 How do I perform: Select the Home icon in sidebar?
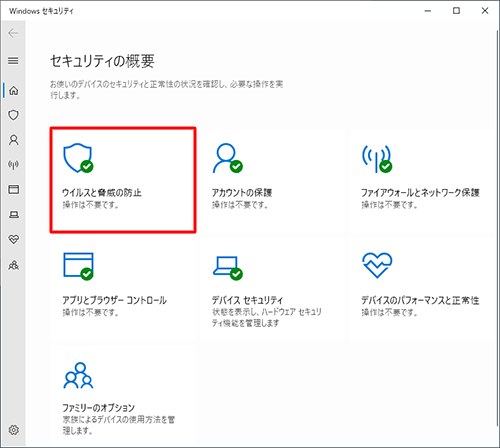click(x=13, y=90)
